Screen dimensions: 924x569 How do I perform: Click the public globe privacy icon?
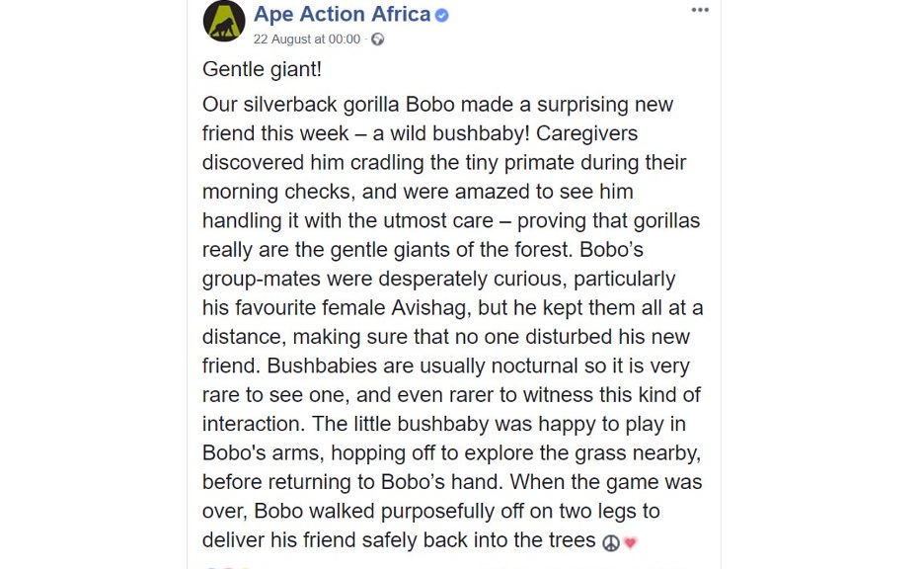[378, 40]
